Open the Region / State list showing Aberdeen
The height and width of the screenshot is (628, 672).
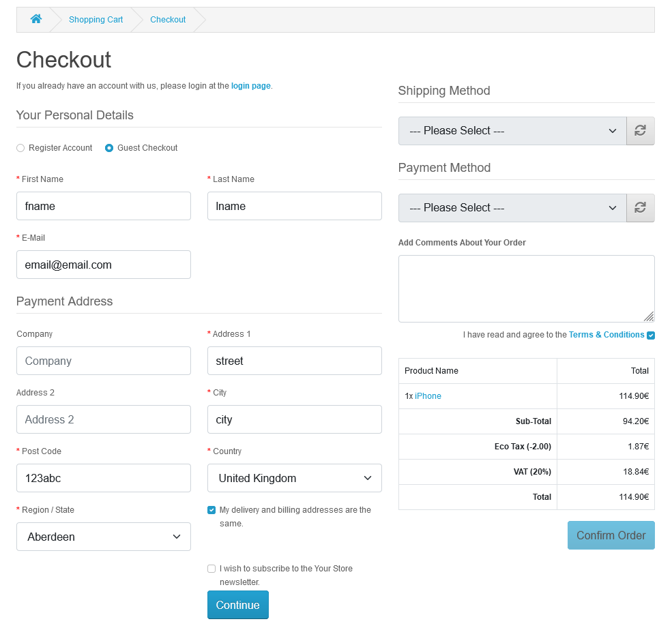pyautogui.click(x=103, y=537)
